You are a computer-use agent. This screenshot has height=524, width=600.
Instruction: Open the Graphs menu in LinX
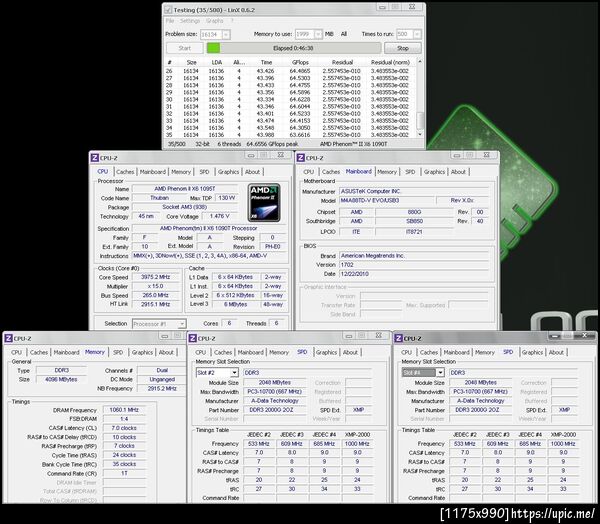(x=214, y=21)
